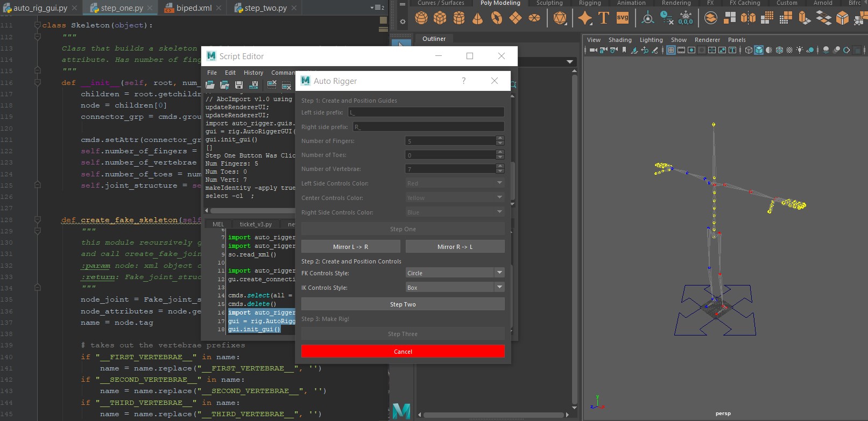Create a polygon torus from the shelf
The height and width of the screenshot is (421, 868).
(497, 18)
